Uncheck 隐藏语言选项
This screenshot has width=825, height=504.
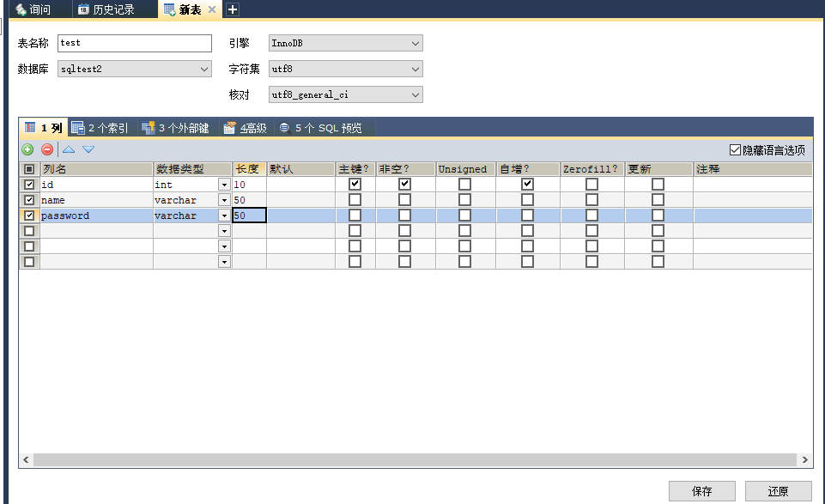click(735, 149)
